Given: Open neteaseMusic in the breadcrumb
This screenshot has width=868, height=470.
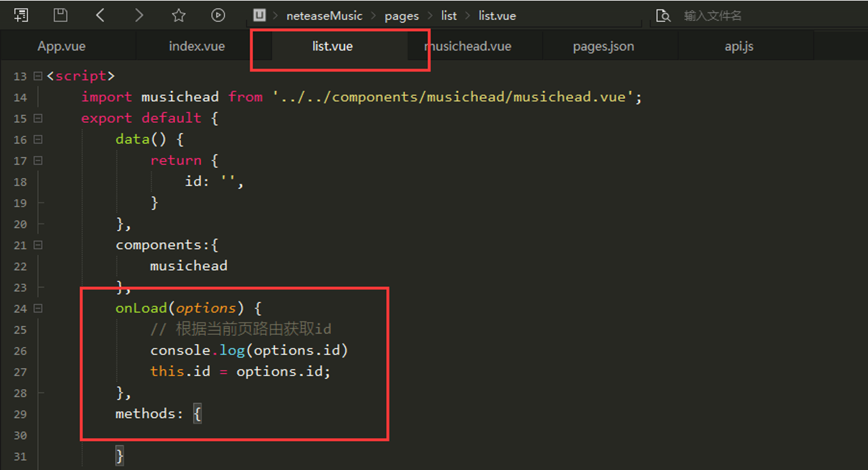Looking at the screenshot, I should pyautogui.click(x=324, y=16).
